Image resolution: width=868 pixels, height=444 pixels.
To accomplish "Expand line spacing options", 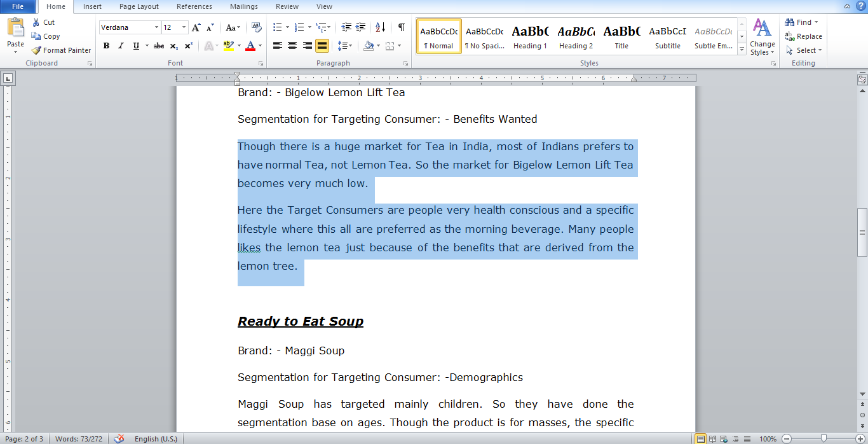I will 344,46.
